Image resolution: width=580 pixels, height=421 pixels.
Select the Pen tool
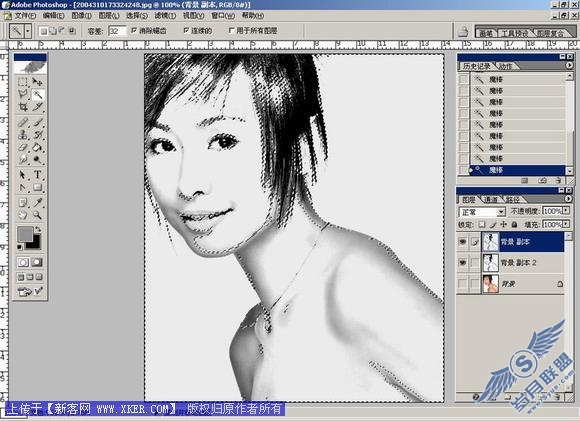pyautogui.click(x=23, y=187)
